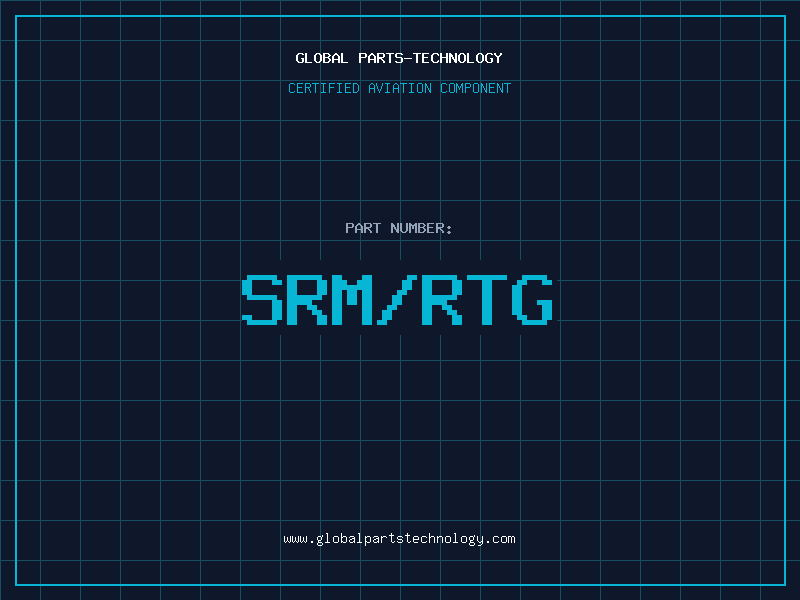Click the GLOBAL PARTS-TECHNOLOGY heading
Viewport: 800px width, 600px height.
399,58
